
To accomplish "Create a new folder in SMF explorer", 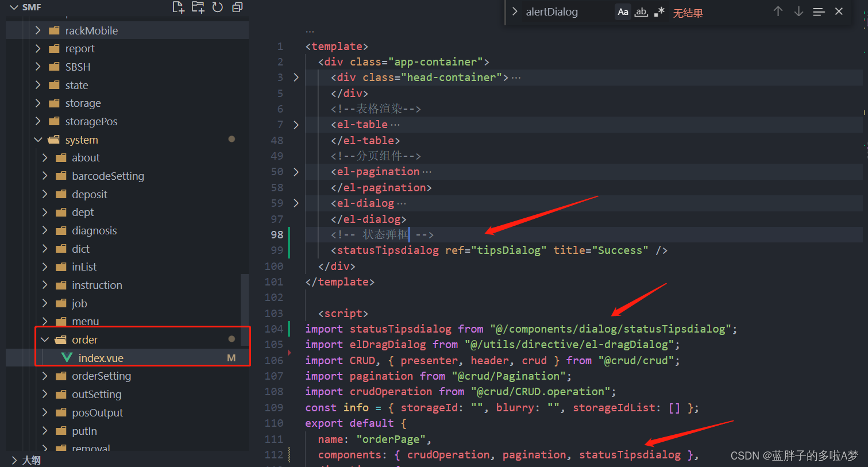I will 198,7.
